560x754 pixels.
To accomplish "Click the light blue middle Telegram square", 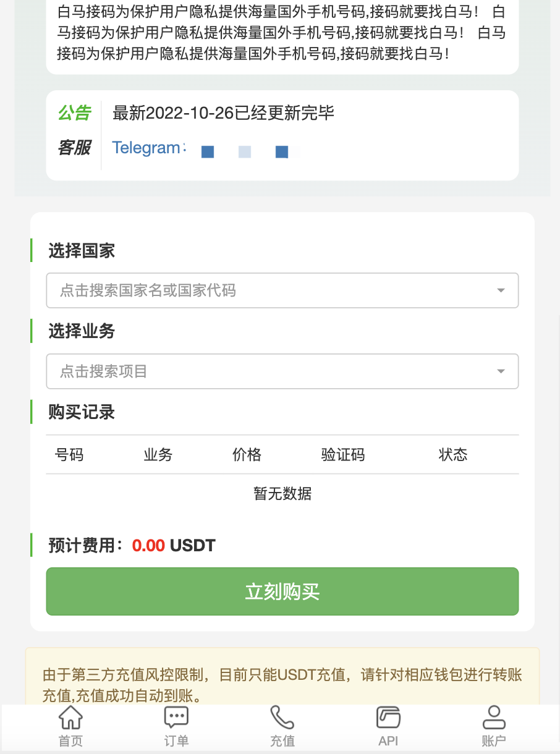I will pos(245,151).
